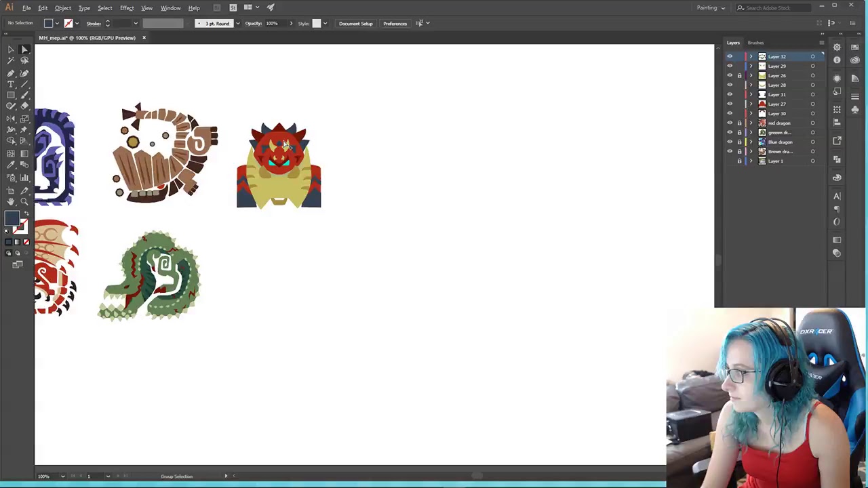
Task: Select the Pen tool
Action: coord(11,73)
